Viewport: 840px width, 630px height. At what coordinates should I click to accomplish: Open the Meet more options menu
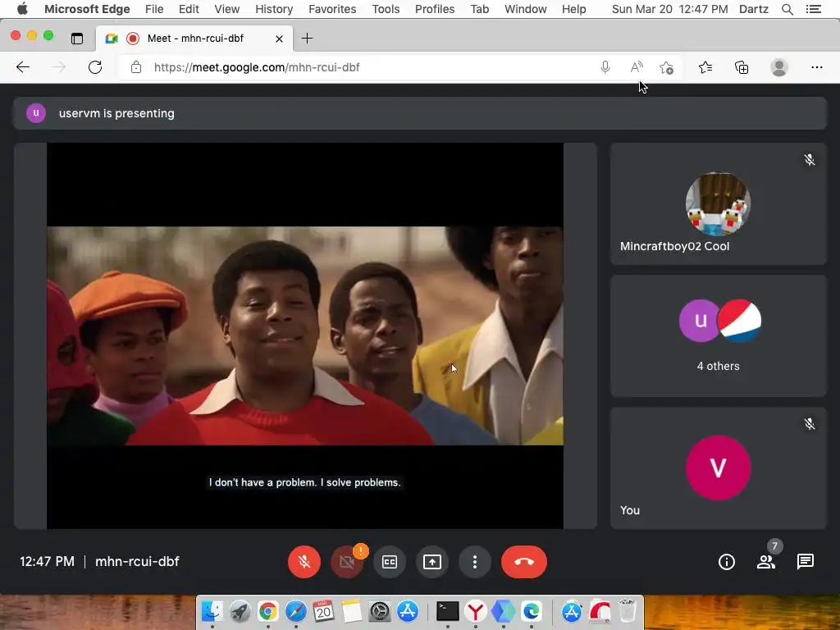[x=475, y=561]
